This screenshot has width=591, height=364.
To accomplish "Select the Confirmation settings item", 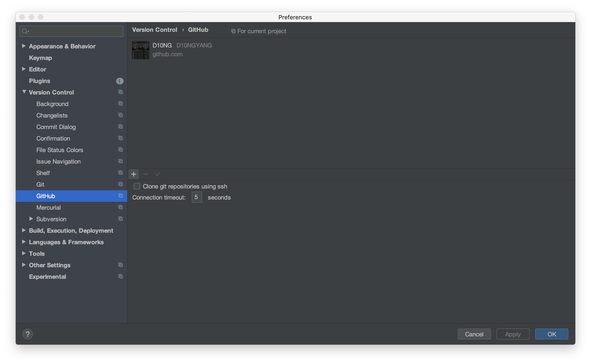I will (71, 138).
